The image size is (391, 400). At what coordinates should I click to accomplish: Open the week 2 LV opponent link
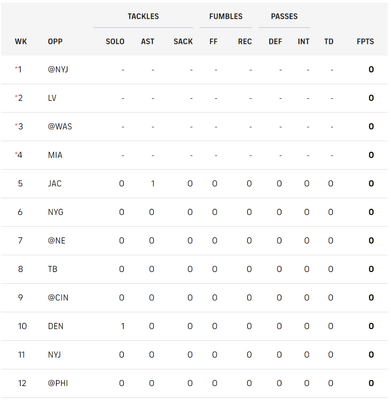52,98
